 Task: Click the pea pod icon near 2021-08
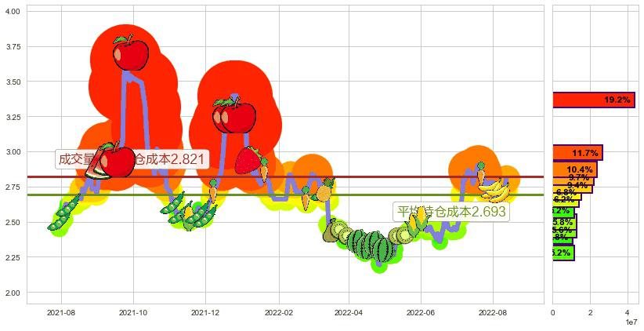pos(63,215)
